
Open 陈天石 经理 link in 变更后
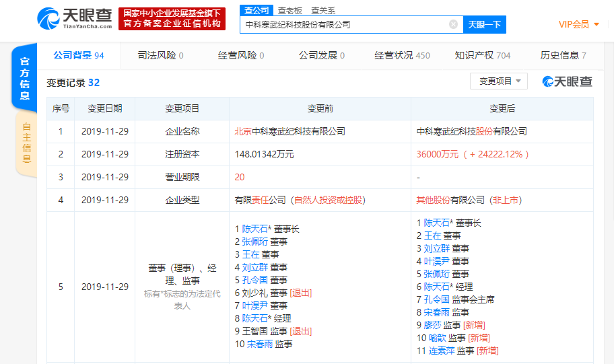(x=437, y=287)
